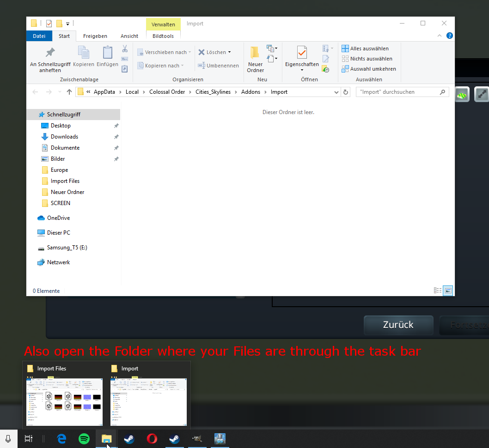Switch to the Freigeben tab
This screenshot has height=448, width=489.
click(95, 36)
